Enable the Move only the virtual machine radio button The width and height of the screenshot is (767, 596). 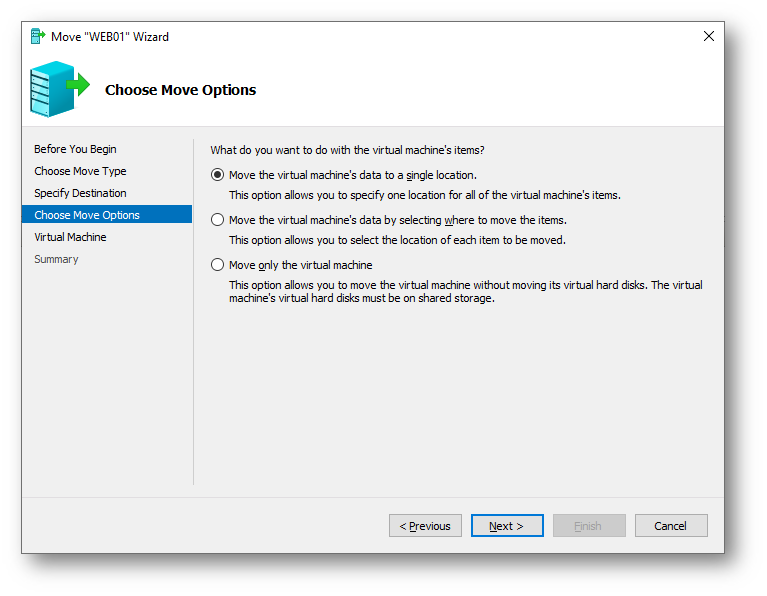(218, 265)
